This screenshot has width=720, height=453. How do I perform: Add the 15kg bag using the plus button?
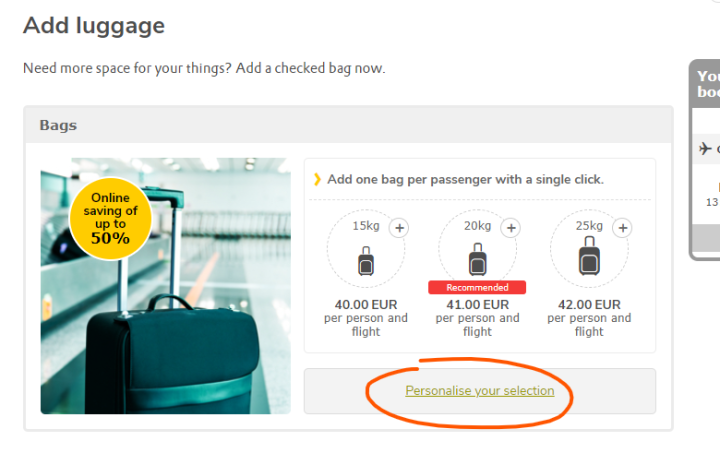399,228
